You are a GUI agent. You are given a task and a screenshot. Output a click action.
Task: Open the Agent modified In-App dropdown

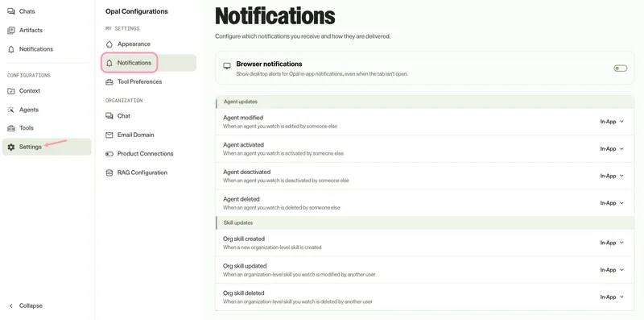tap(612, 122)
